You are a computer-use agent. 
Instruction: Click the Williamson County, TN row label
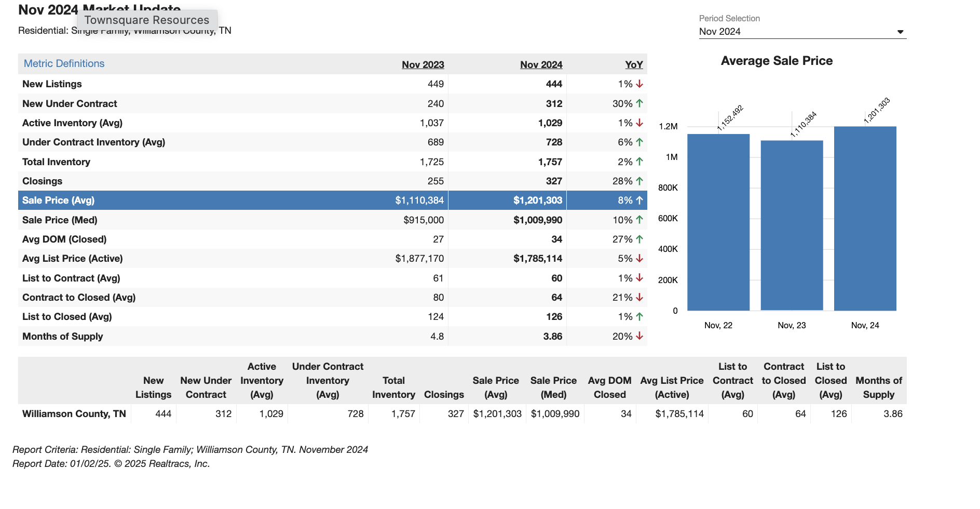(x=74, y=414)
